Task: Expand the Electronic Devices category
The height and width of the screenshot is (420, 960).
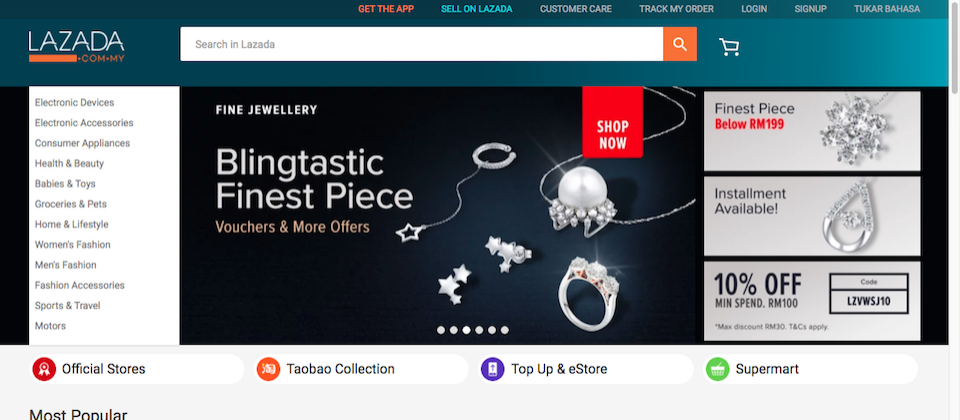Action: (x=74, y=102)
